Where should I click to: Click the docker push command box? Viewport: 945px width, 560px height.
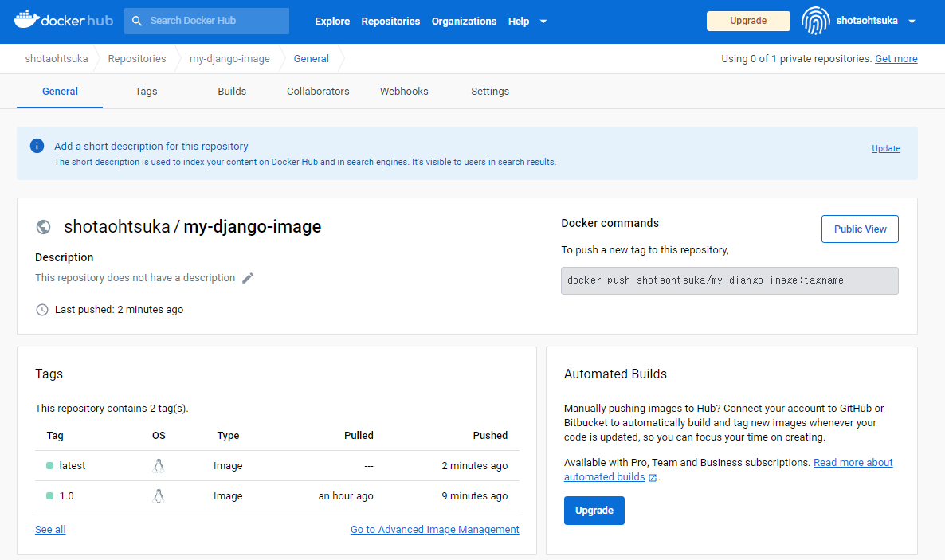point(729,281)
